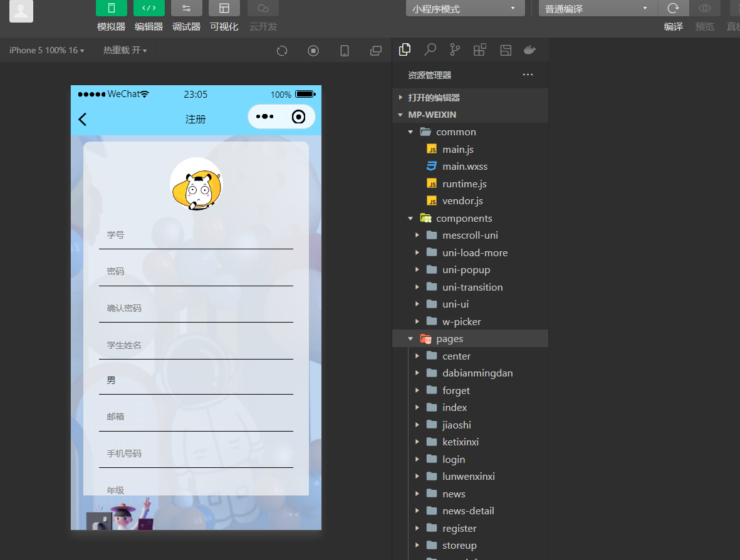
Task: Expand the 打开的编辑器 section
Action: coord(470,98)
